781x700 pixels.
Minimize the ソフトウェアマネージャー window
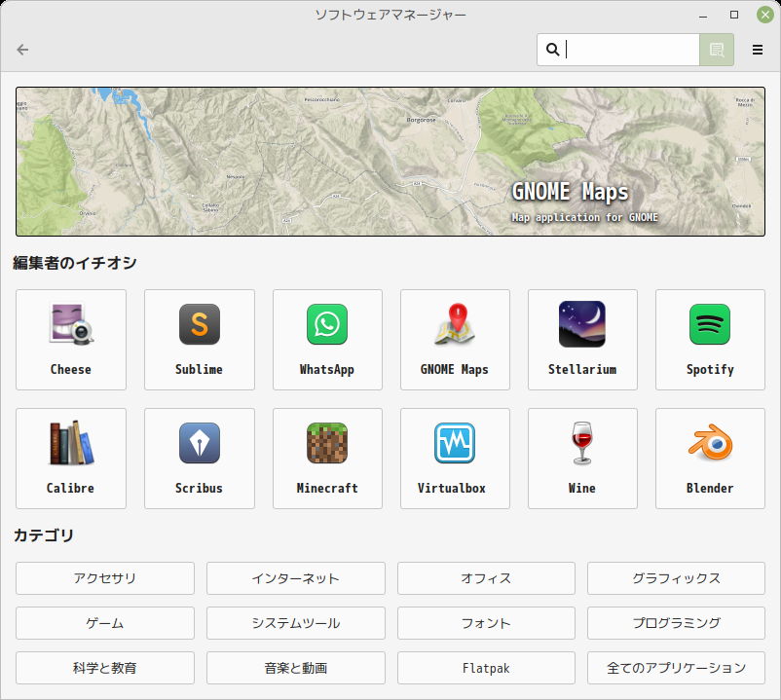coord(703,15)
